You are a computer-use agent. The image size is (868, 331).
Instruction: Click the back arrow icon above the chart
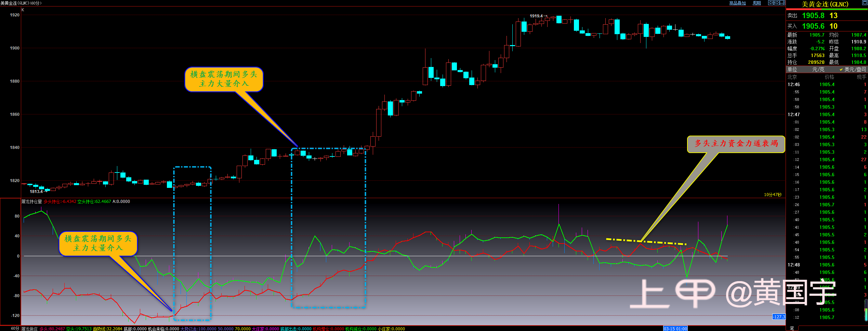(771, 3)
